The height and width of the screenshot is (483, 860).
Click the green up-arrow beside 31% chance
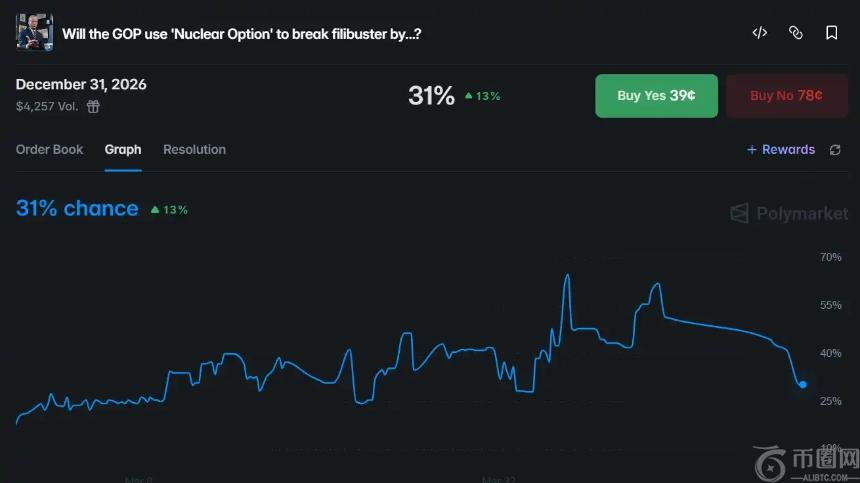[155, 210]
